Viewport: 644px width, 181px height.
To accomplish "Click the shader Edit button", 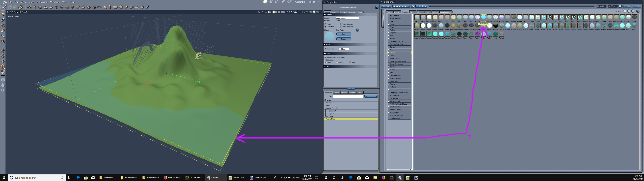I will coord(343,34).
